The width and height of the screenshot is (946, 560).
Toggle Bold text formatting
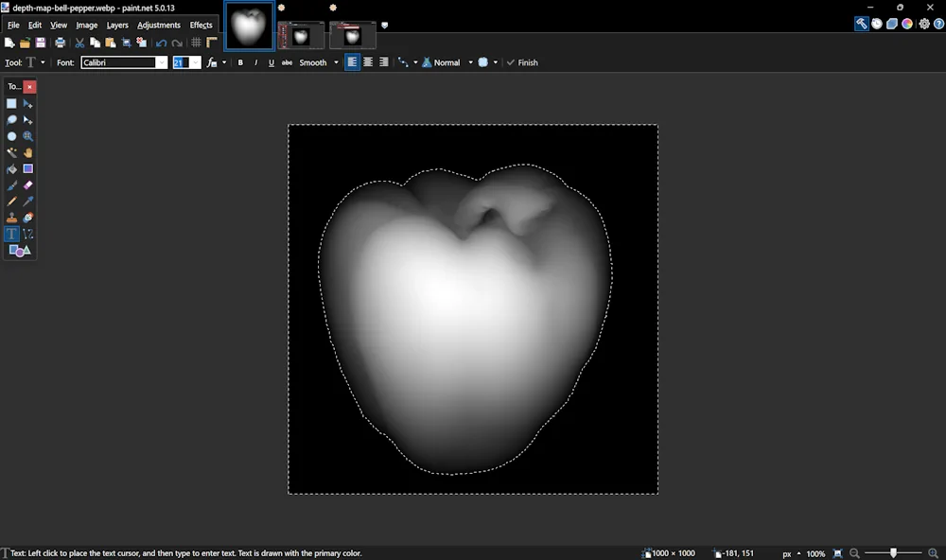point(240,62)
